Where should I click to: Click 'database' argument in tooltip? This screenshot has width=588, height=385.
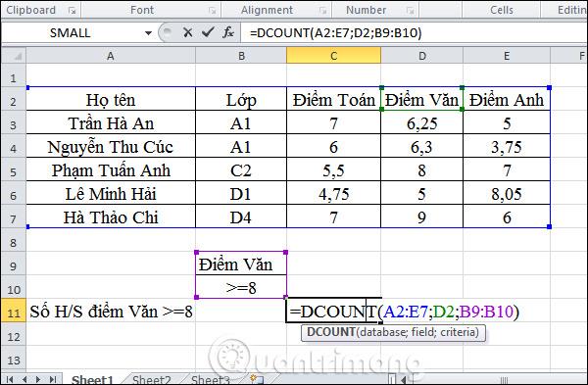click(x=382, y=332)
